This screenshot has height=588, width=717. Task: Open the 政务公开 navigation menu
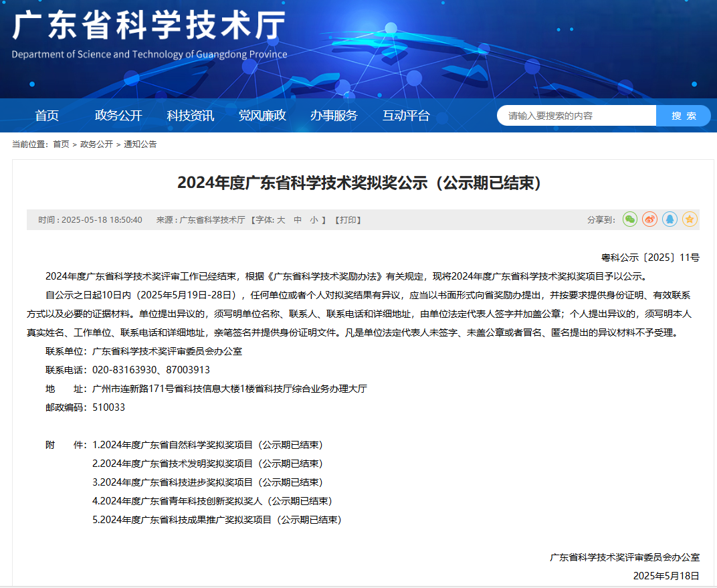(118, 116)
